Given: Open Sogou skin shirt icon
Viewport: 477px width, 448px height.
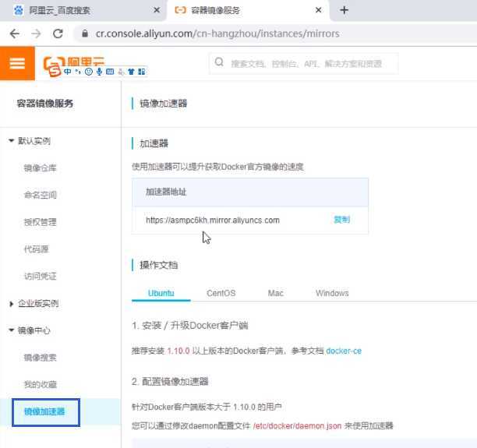Looking at the screenshot, I should point(131,72).
